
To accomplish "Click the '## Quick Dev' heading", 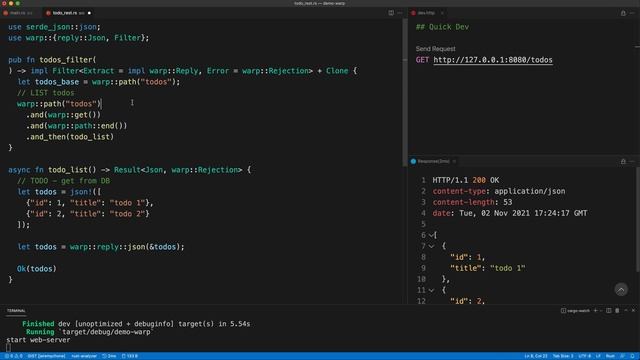I will click(442, 27).
